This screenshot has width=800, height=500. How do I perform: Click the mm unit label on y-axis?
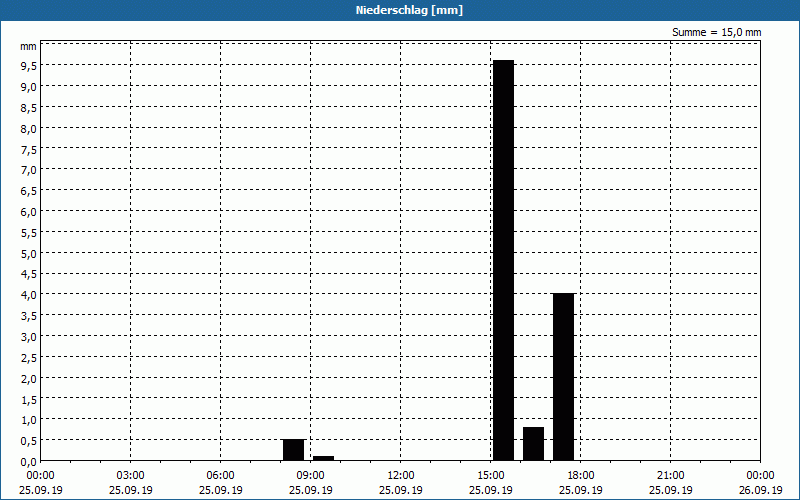28,46
